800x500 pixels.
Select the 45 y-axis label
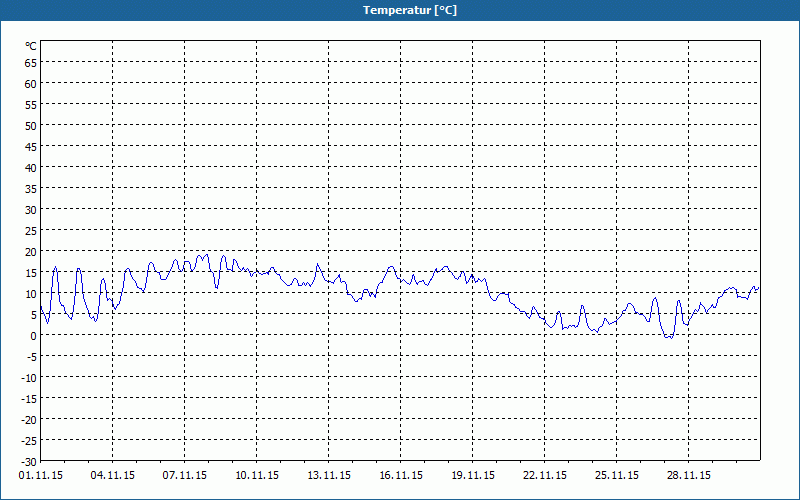click(x=31, y=147)
